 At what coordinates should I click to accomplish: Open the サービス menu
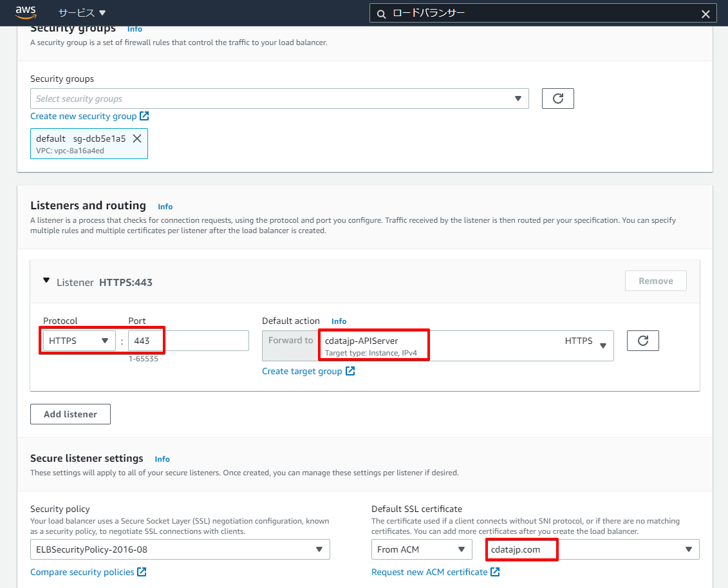pos(82,13)
